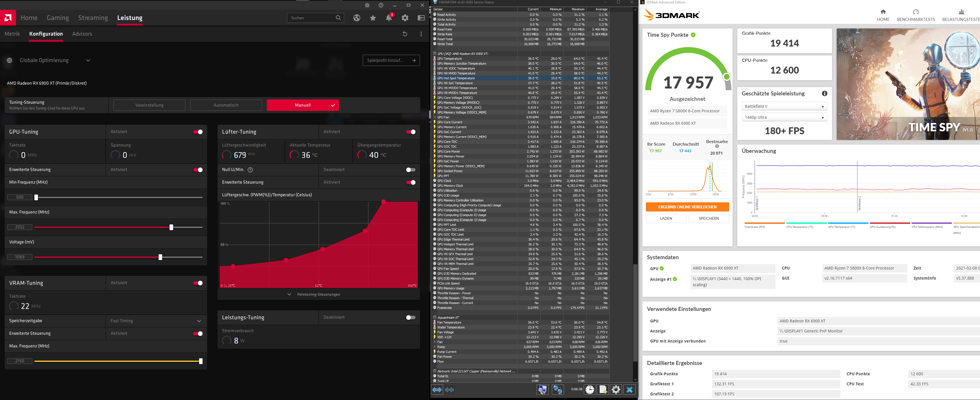Click the Max. Frequenz GPU slider handle

pos(171,227)
